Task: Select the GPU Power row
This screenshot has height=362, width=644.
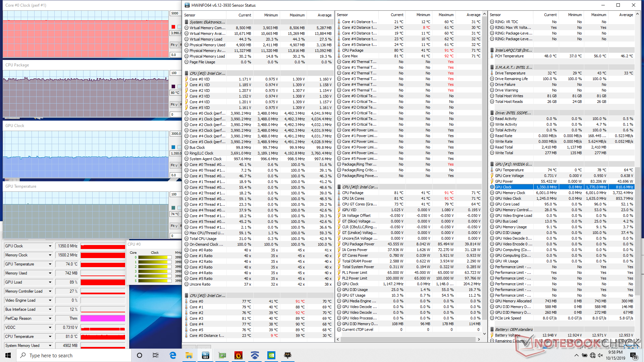Action: pos(562,181)
